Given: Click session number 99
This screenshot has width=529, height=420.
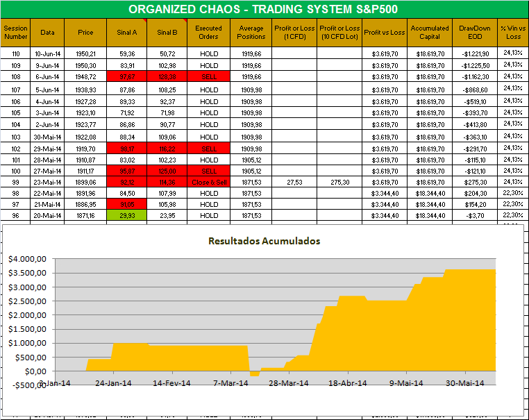Looking at the screenshot, I should 15,182.
